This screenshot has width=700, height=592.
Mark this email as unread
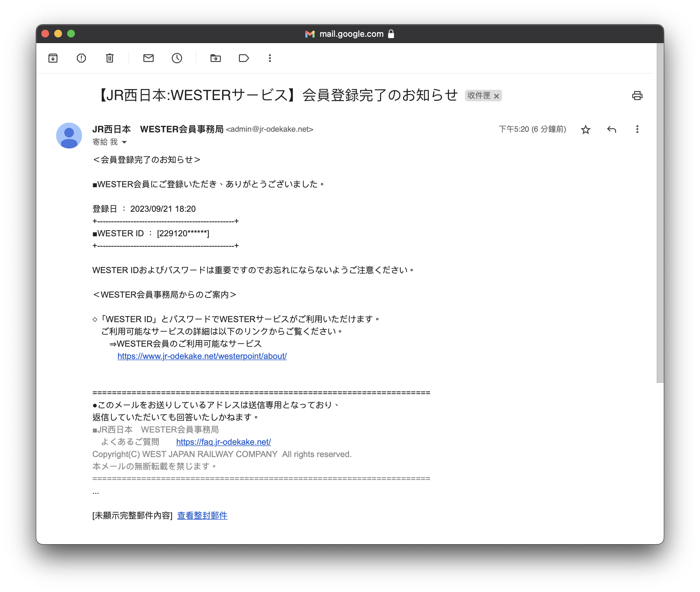tap(149, 58)
